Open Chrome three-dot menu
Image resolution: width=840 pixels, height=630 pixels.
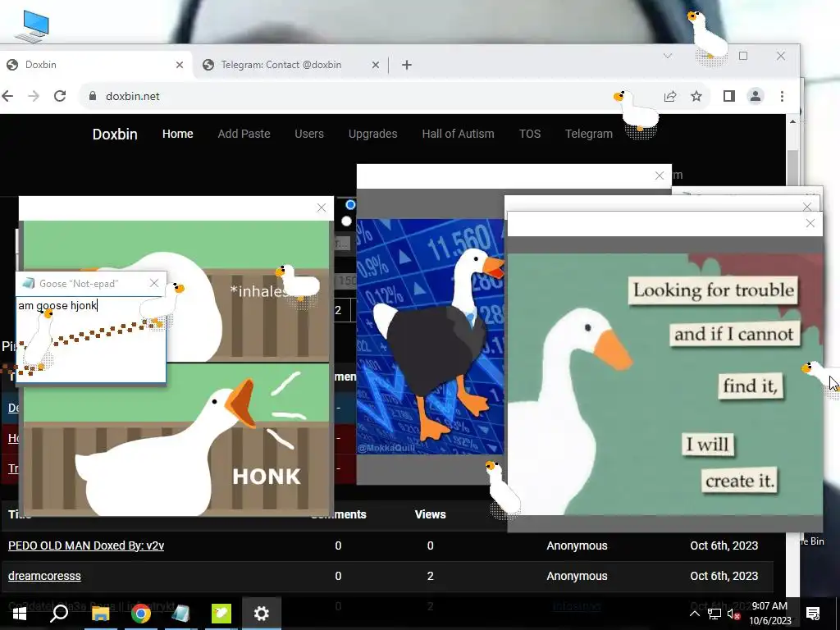point(782,97)
